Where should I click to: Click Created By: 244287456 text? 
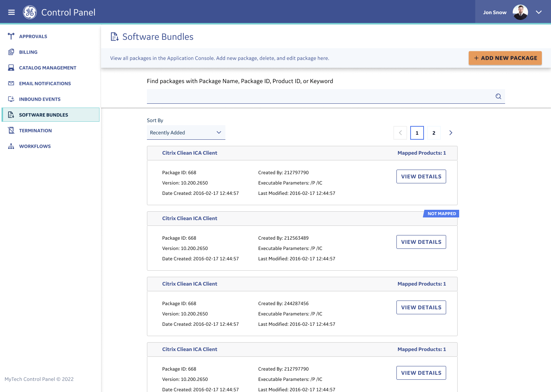tap(284, 304)
